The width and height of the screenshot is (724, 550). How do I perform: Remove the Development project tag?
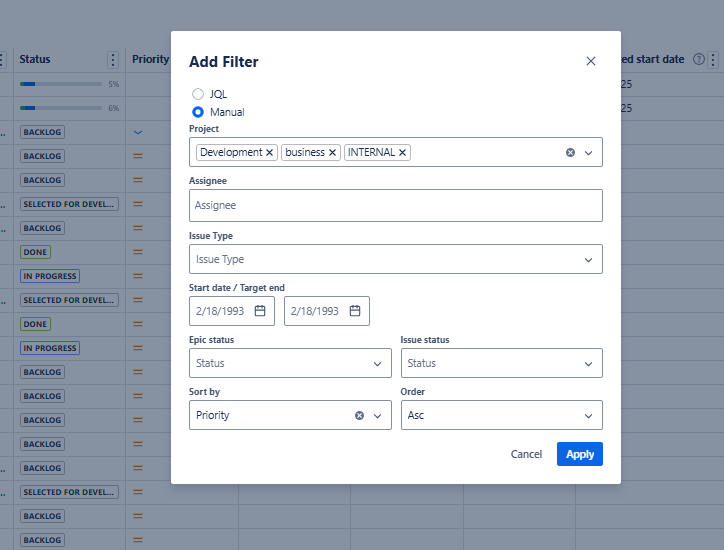coord(270,153)
